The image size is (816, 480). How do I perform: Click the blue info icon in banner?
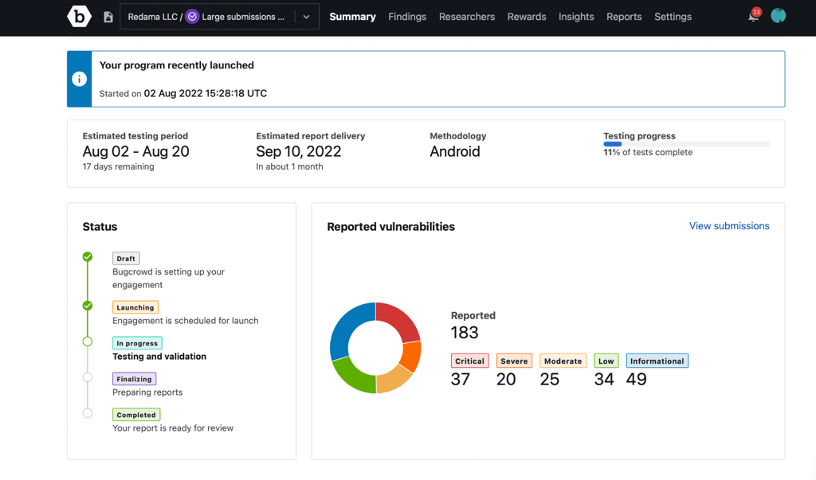click(79, 79)
